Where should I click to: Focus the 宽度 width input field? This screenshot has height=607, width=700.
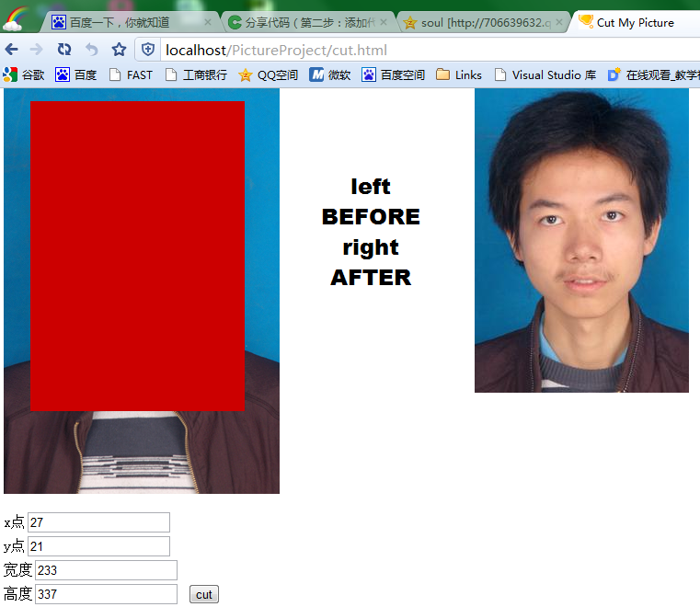coord(106,570)
